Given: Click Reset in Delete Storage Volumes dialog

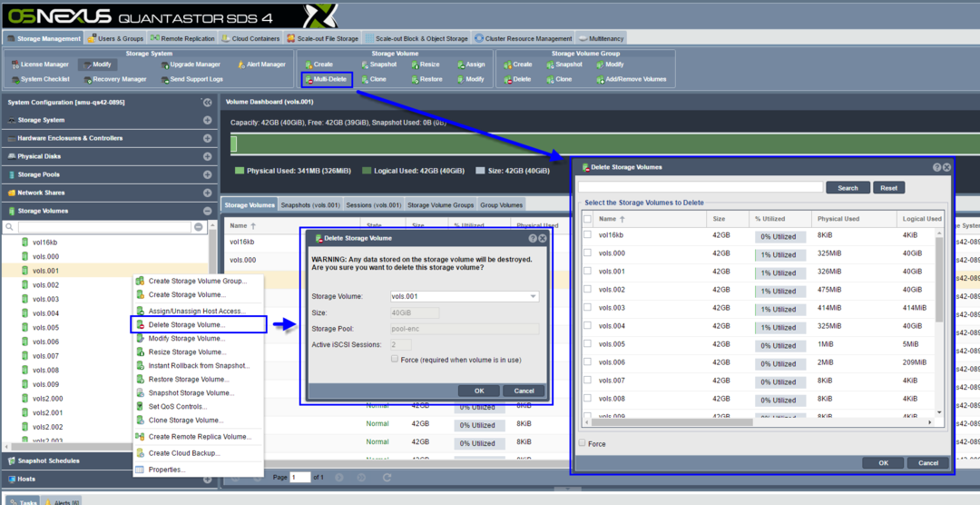Looking at the screenshot, I should (888, 188).
